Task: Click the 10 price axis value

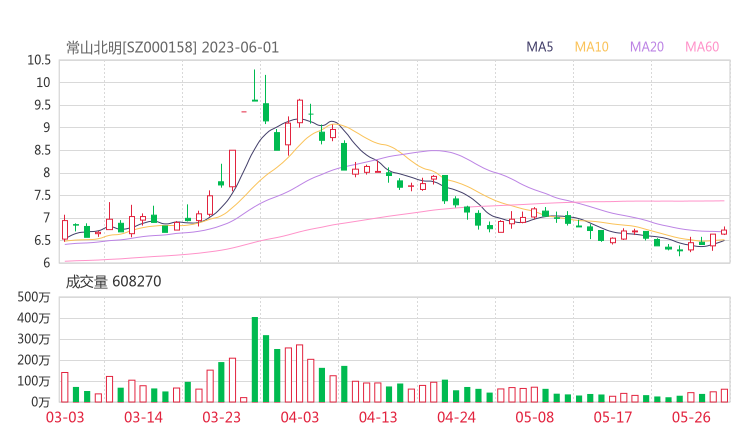Action: coord(43,83)
